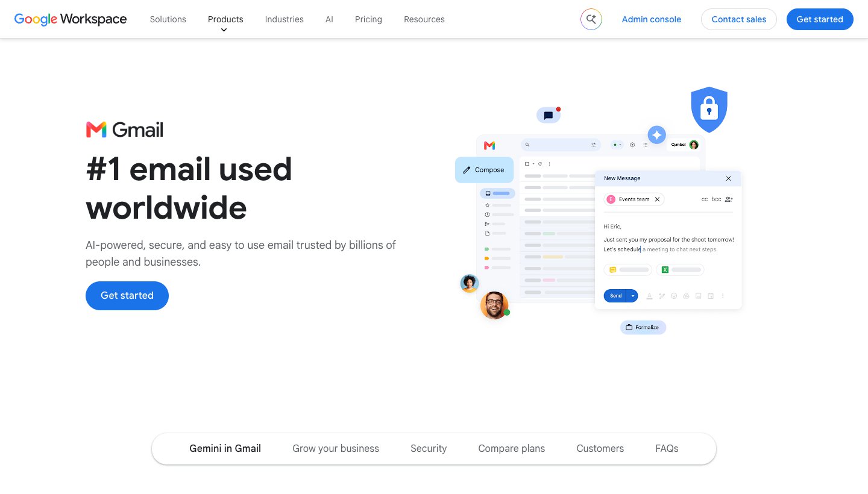
Task: Open the Send options dropdown arrow
Action: pos(632,296)
